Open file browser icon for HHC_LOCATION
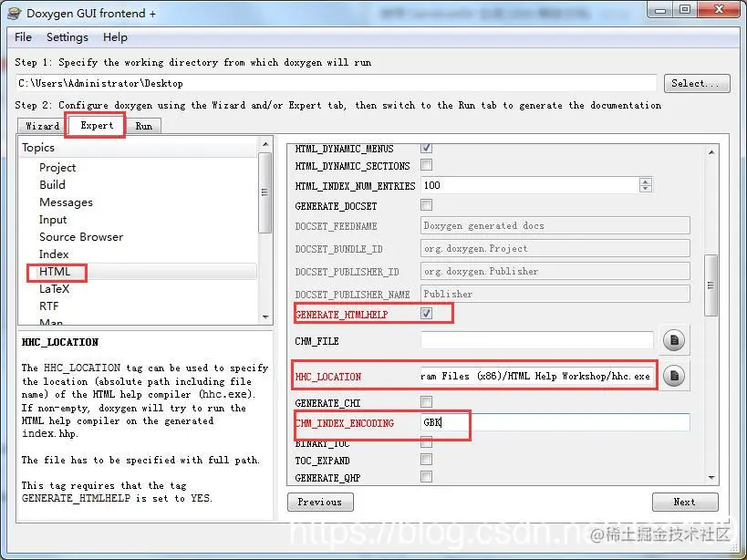This screenshot has width=747, height=560. [x=674, y=376]
